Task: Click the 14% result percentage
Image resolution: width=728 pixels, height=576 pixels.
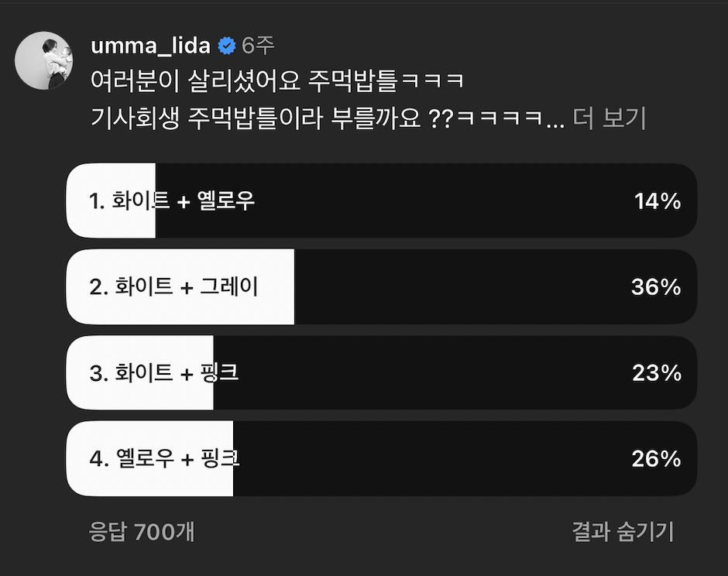Action: click(657, 201)
